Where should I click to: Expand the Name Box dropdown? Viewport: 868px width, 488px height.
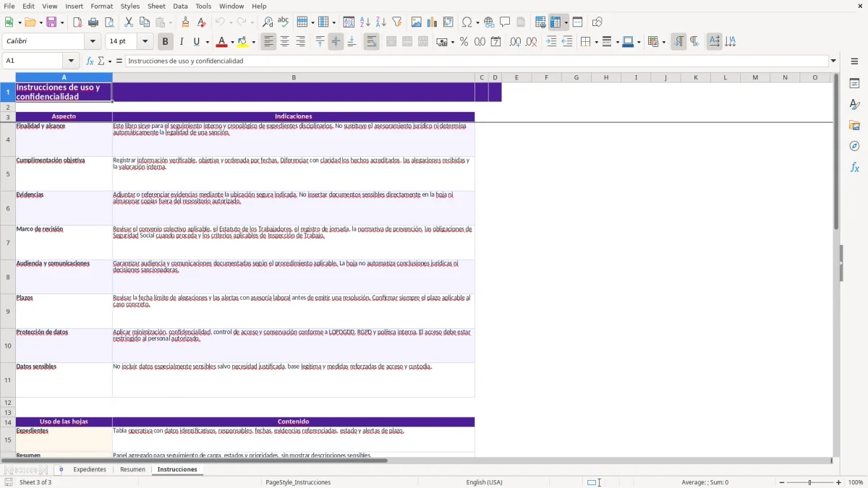(71, 61)
